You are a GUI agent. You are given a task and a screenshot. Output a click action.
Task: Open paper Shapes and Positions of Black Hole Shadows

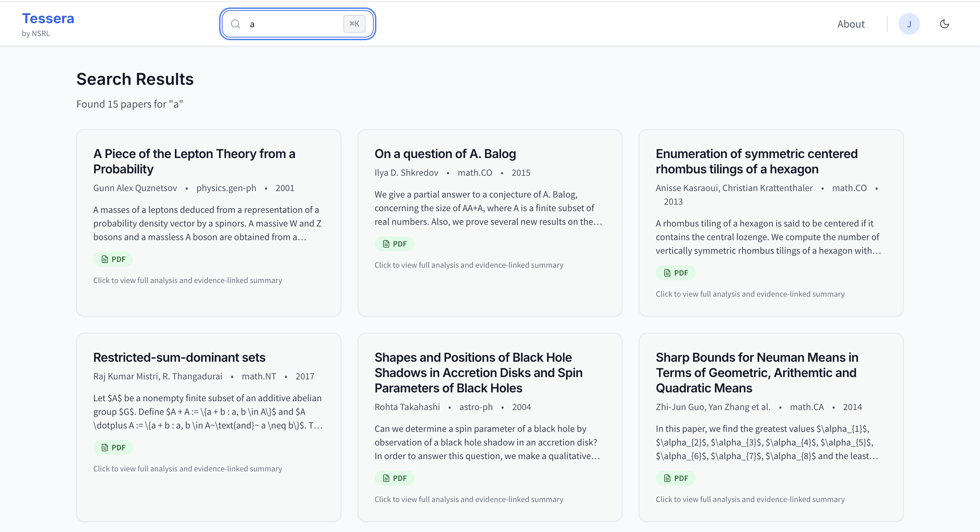tap(478, 373)
